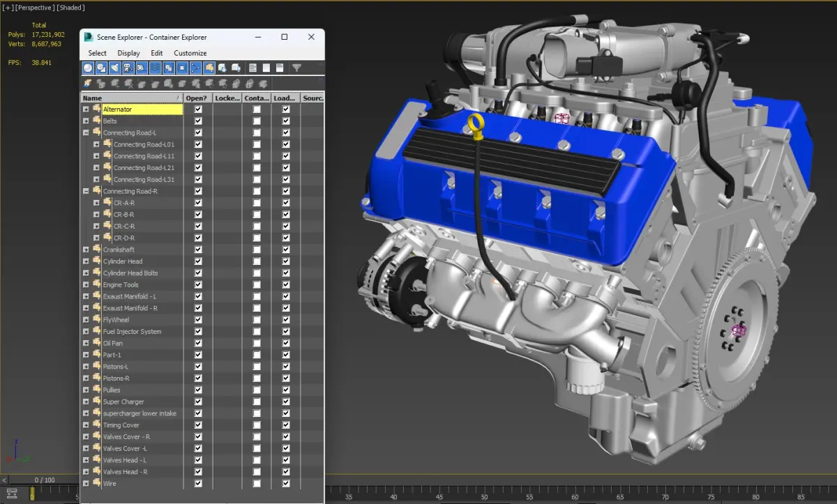Collapse the Connecting Road-L node

click(x=86, y=132)
